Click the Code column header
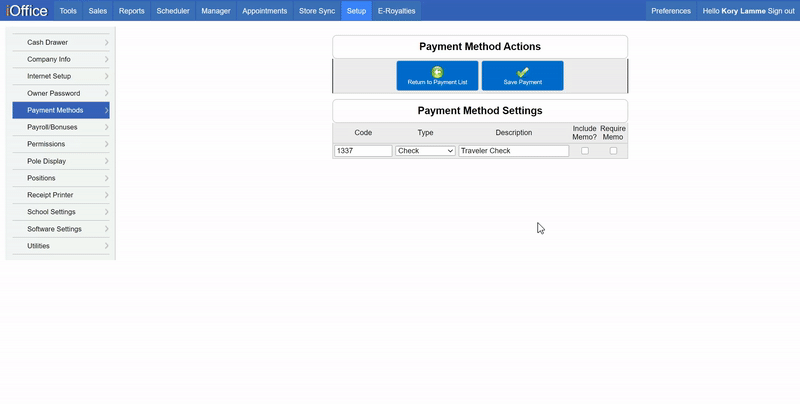Viewport: 800px width, 404px height. coord(363,133)
